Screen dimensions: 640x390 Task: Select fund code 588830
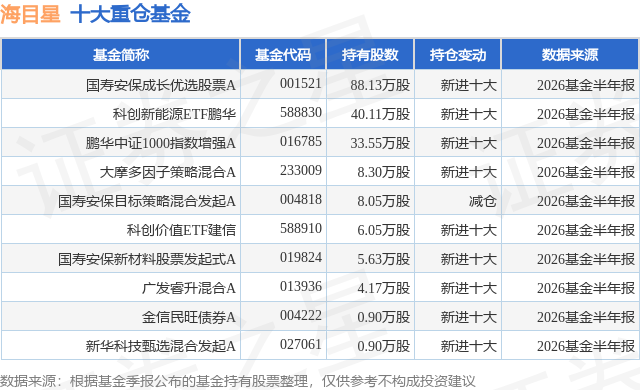point(301,113)
